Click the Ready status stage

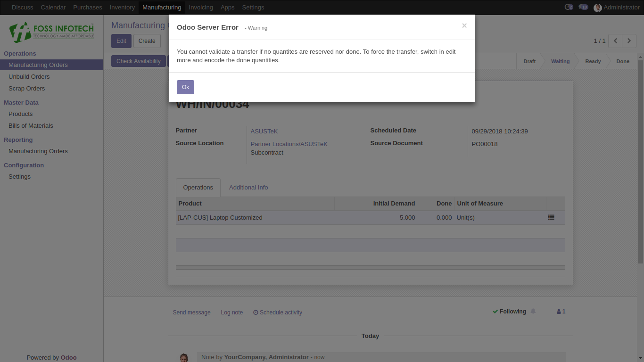click(593, 61)
